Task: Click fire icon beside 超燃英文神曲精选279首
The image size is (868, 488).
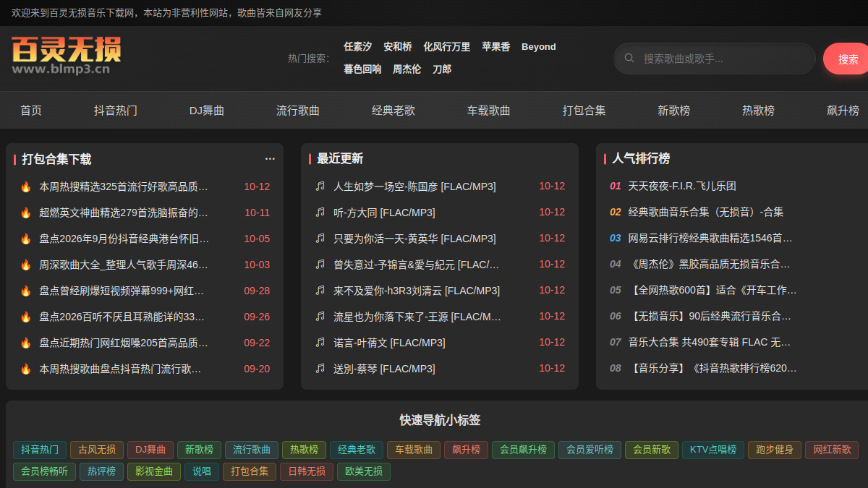Action: click(25, 213)
